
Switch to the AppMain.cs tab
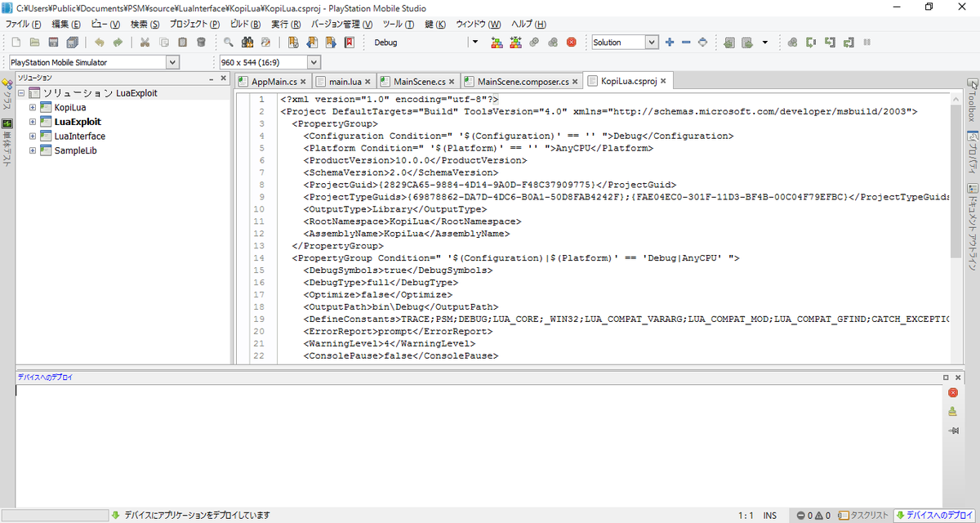click(x=272, y=81)
